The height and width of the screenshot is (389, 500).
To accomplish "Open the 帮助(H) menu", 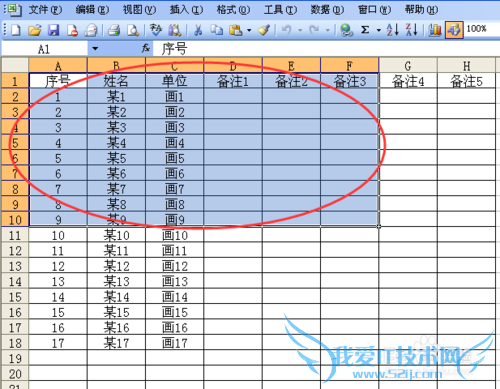I will coord(421,10).
